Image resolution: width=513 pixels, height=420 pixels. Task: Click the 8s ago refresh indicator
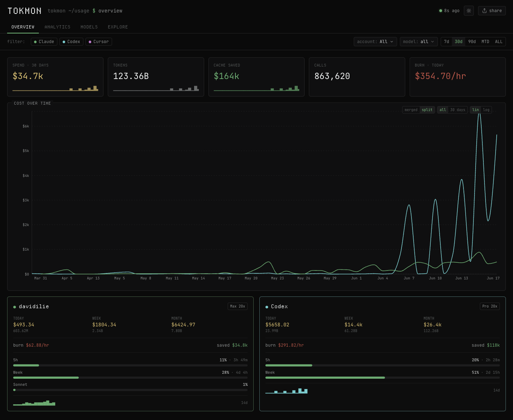click(449, 11)
